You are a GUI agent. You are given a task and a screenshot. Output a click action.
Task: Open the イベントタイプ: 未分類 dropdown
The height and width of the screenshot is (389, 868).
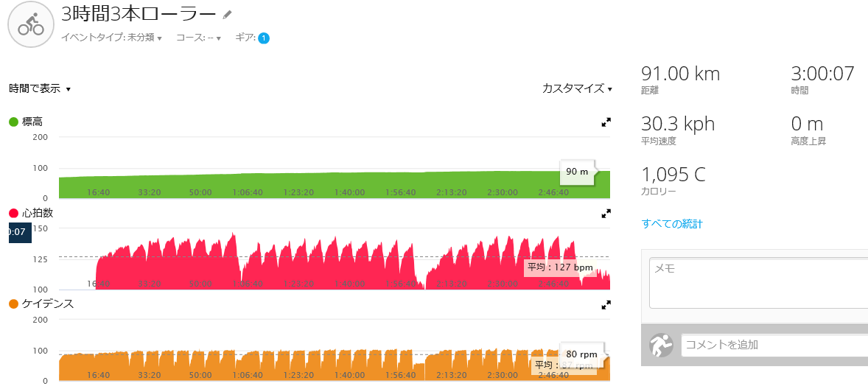(111, 38)
